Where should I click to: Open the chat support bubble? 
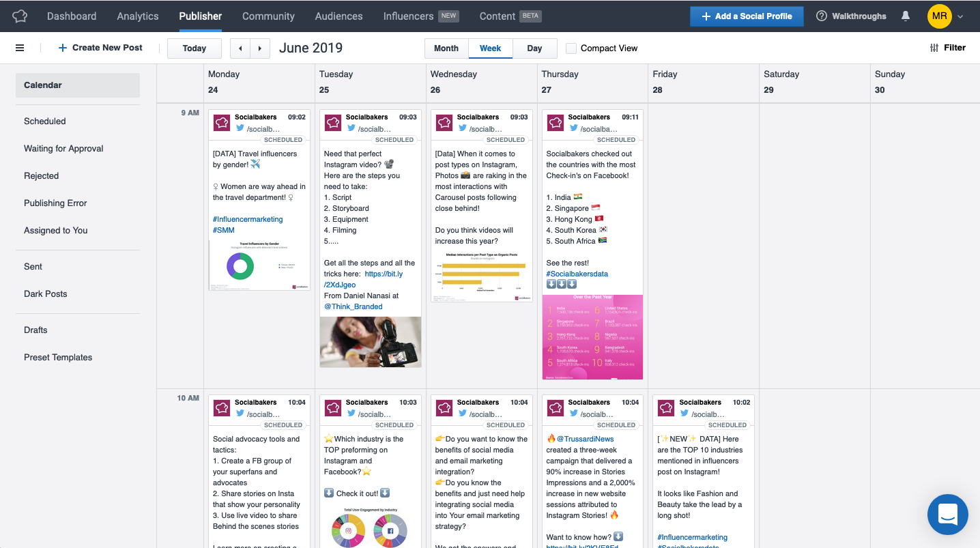coord(948,515)
